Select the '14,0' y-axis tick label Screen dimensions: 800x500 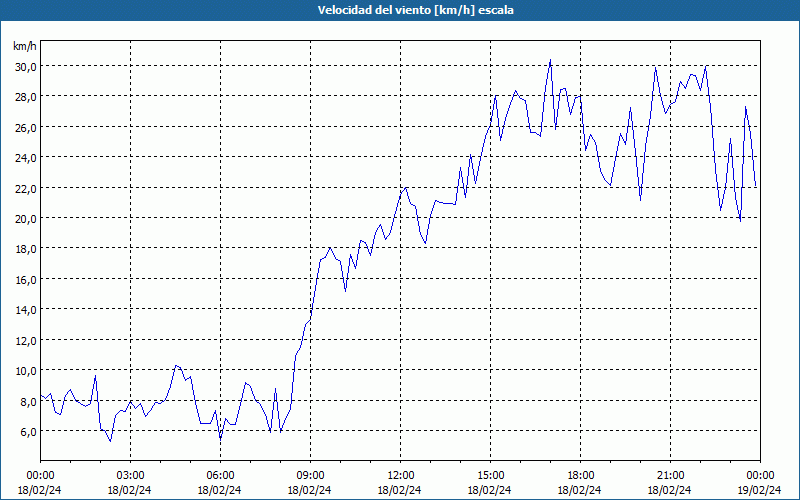26,310
